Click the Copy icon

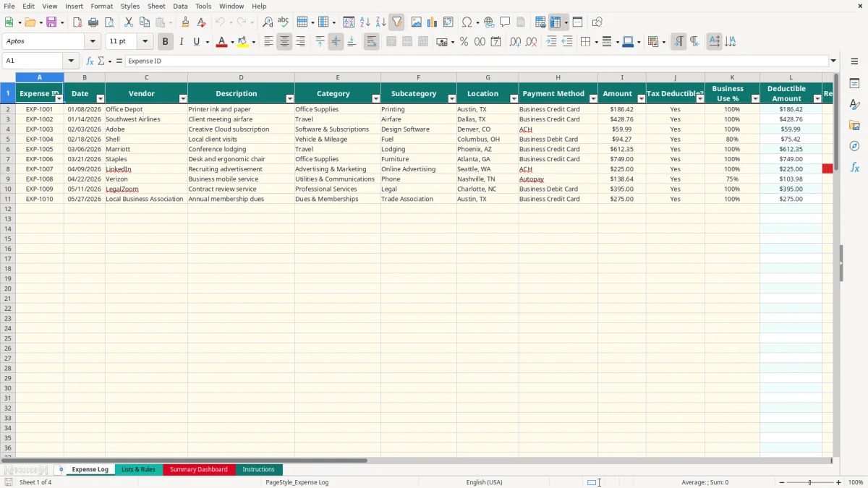pyautogui.click(x=145, y=22)
